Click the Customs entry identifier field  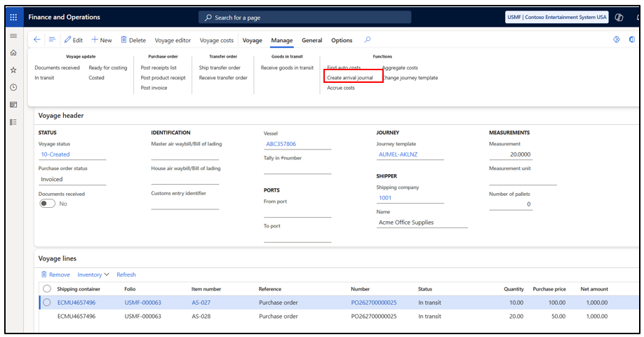(x=185, y=204)
